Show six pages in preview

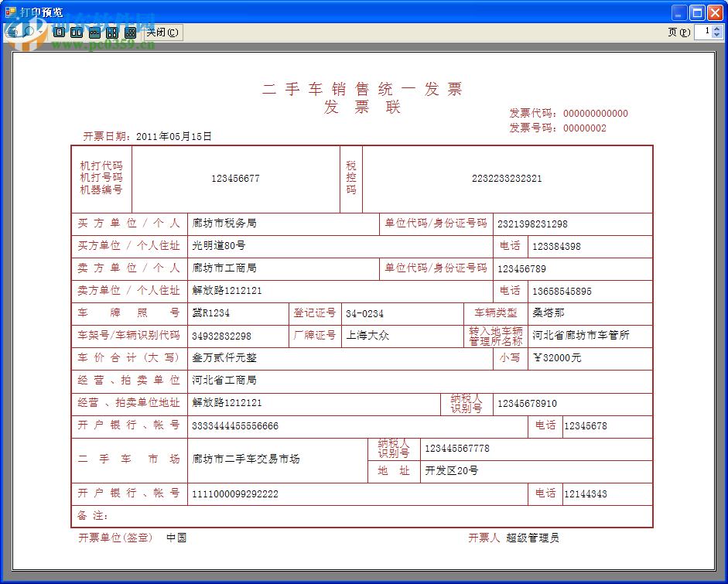[131, 32]
